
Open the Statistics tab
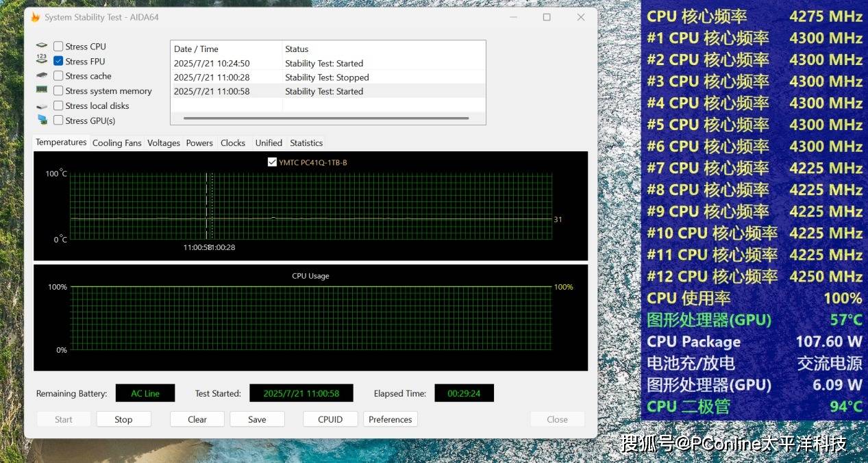[306, 143]
